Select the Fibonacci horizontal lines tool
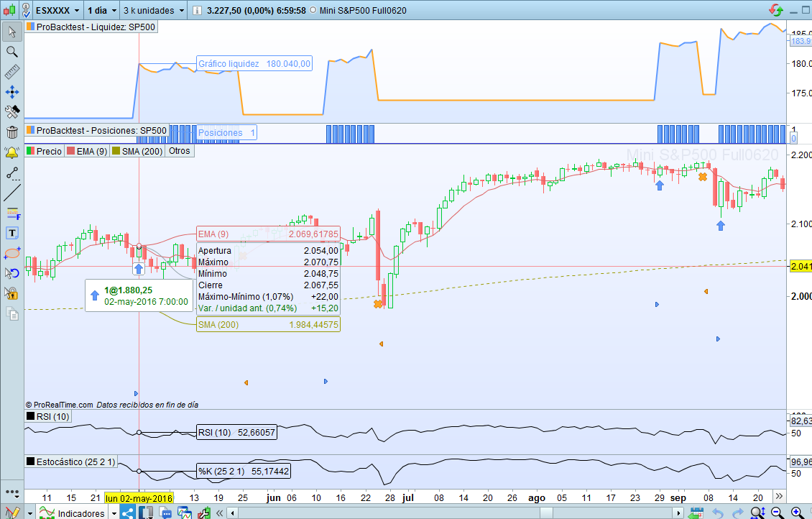 tap(12, 213)
